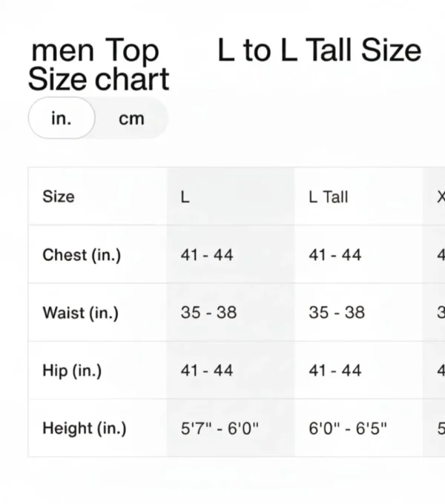Click the 'Hip (in.)' row label
The image size is (445, 504).
click(72, 371)
